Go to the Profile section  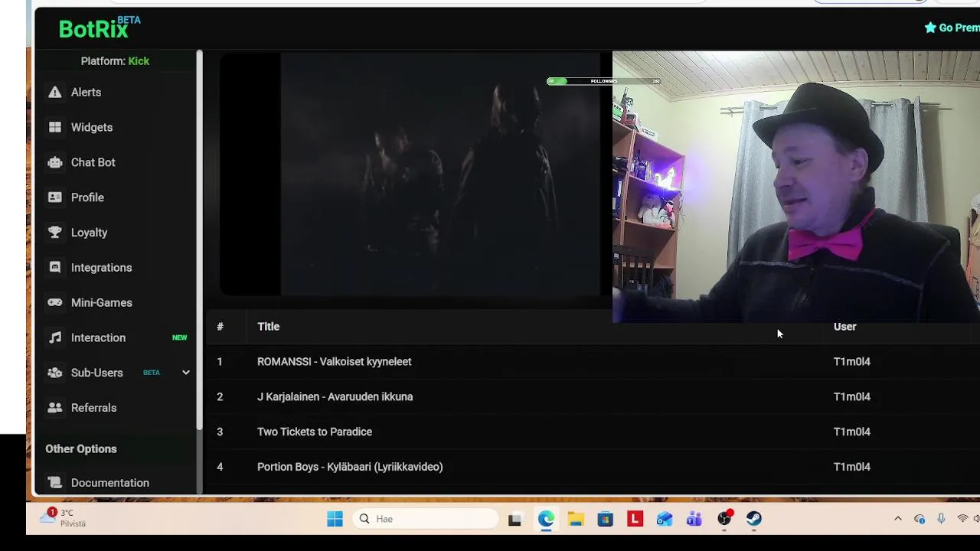[87, 197]
